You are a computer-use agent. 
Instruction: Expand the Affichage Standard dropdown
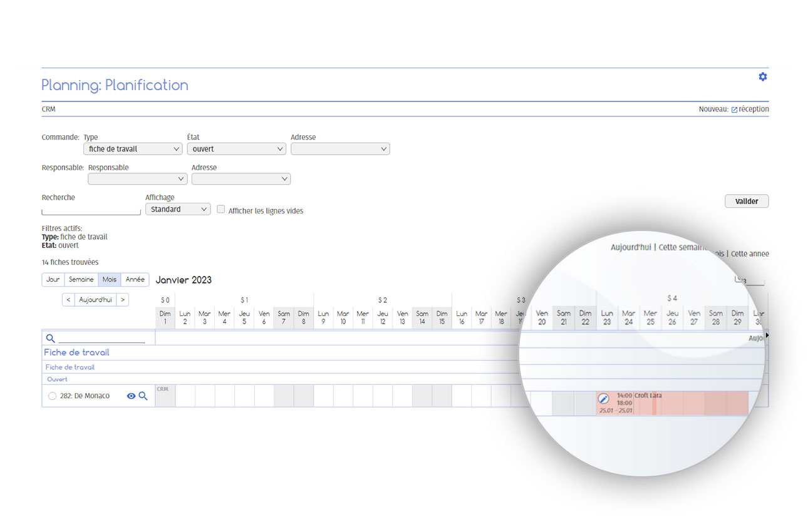point(178,210)
